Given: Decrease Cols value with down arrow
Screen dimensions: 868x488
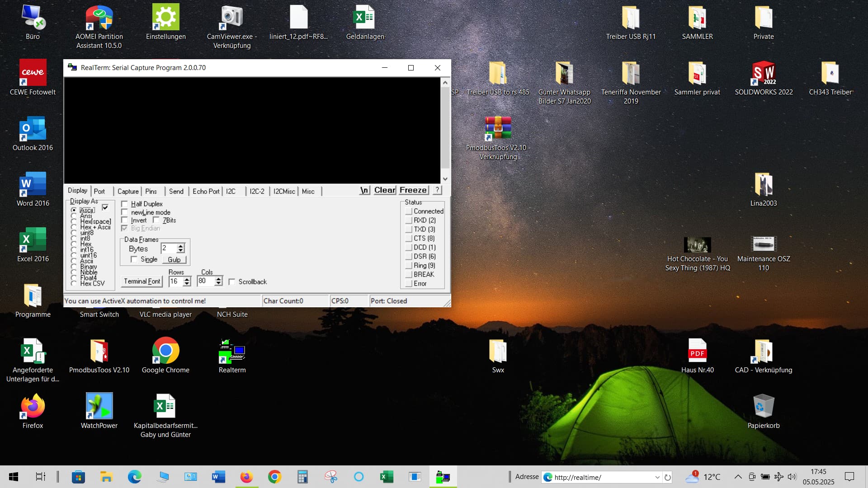Looking at the screenshot, I should (219, 284).
